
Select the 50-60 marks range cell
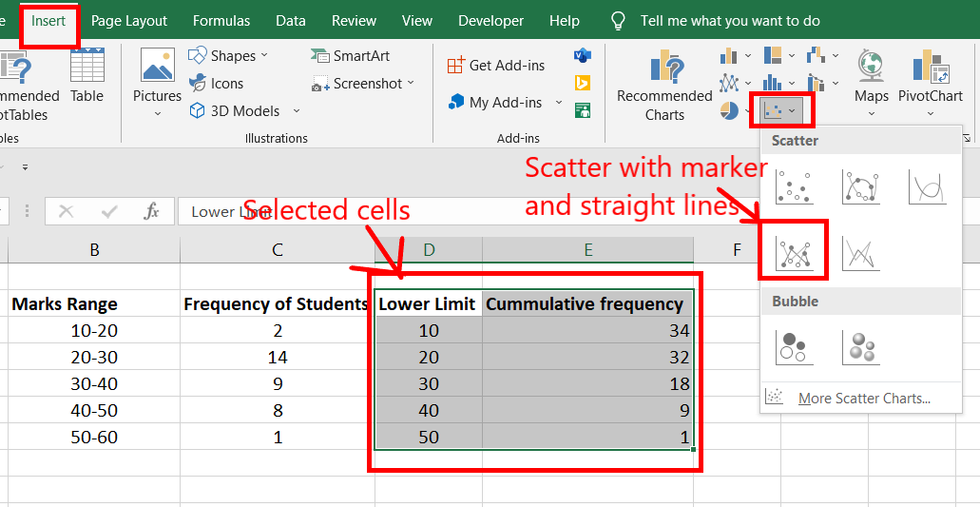94,437
